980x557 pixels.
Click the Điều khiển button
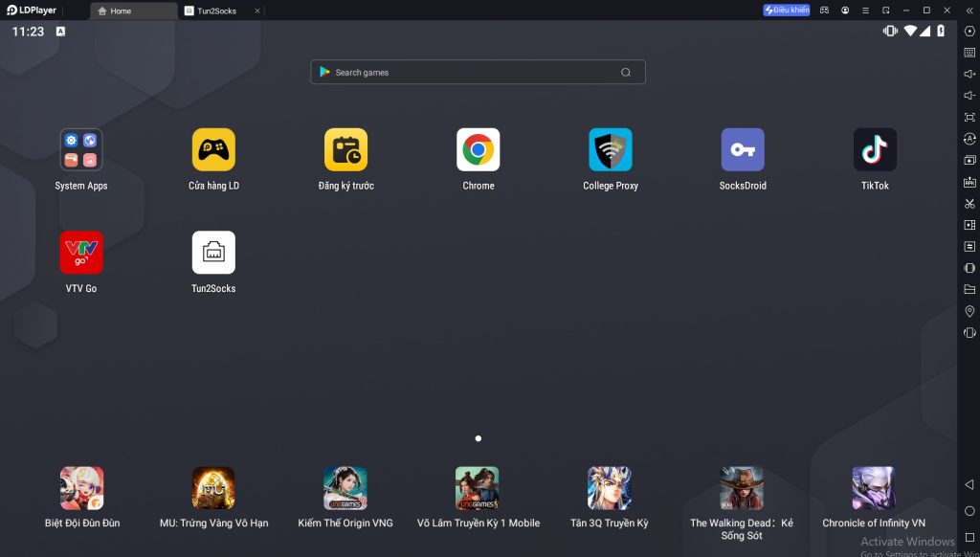[x=787, y=11]
